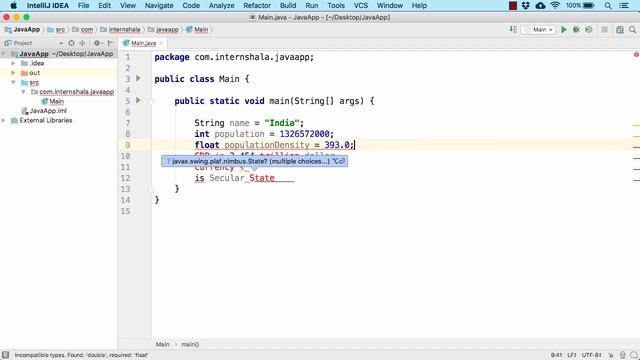Viewport: 640px width, 360px height.
Task: Click the grey Stop button in toolbar
Action: click(x=604, y=29)
